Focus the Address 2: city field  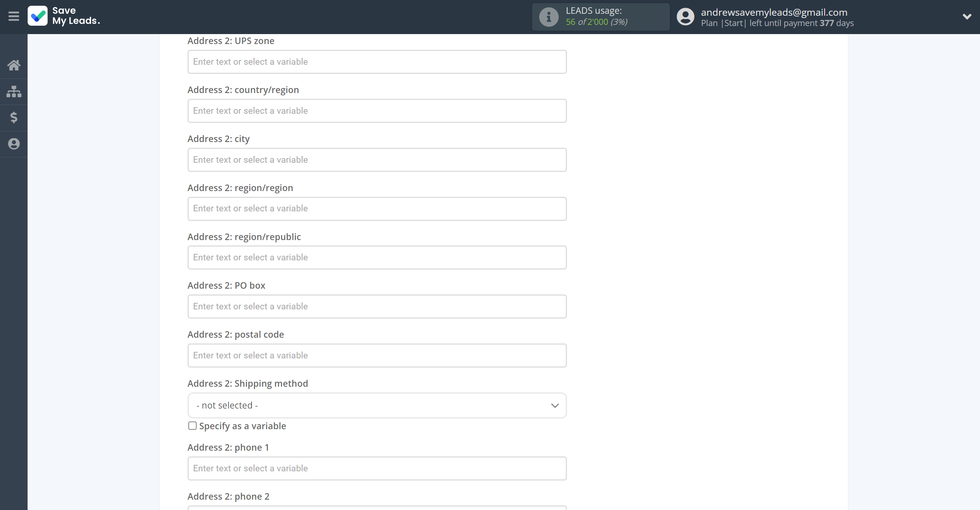pos(377,160)
